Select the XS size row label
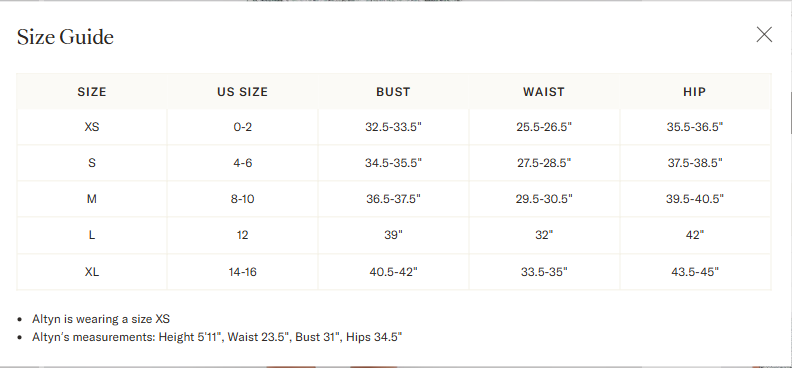This screenshot has height=368, width=792. click(x=92, y=127)
